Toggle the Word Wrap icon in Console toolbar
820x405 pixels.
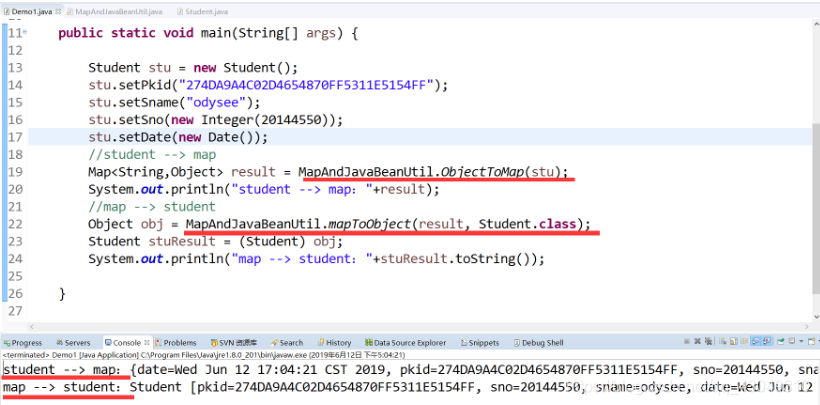pyautogui.click(x=744, y=341)
